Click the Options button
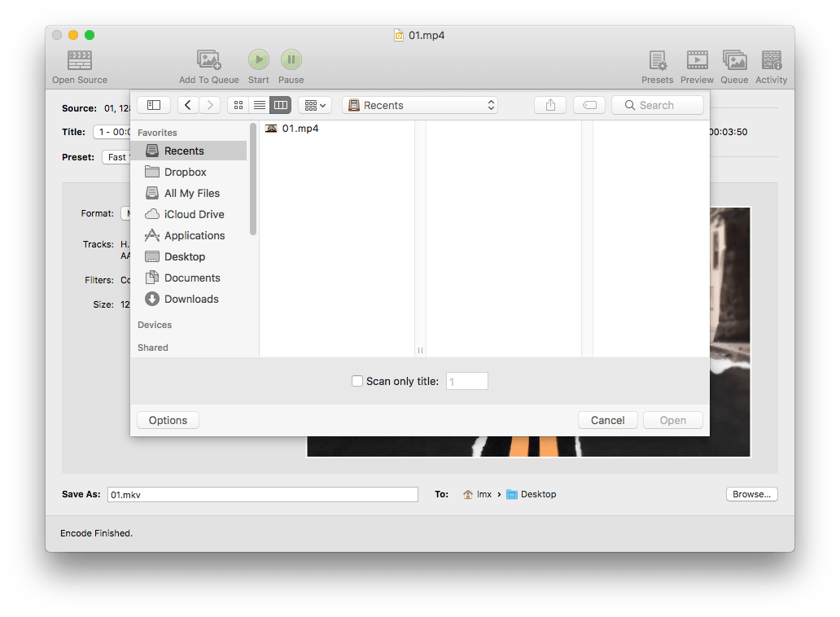The height and width of the screenshot is (617, 840). point(168,420)
